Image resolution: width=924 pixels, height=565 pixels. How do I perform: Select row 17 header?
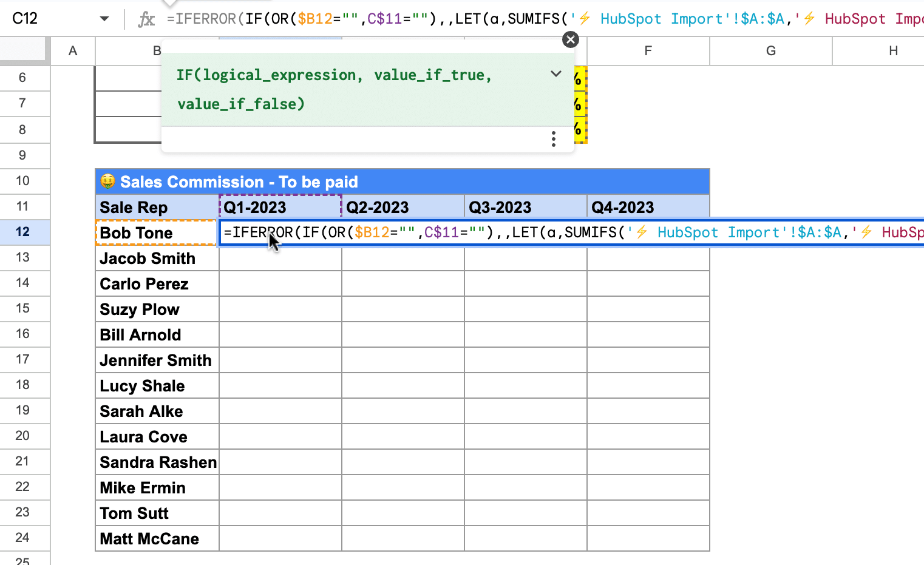(23, 359)
